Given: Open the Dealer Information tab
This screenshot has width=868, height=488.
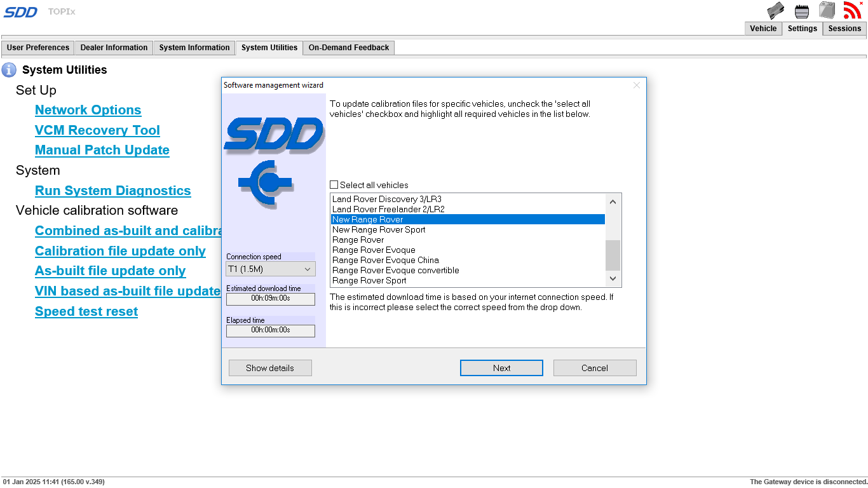Looking at the screenshot, I should (114, 48).
